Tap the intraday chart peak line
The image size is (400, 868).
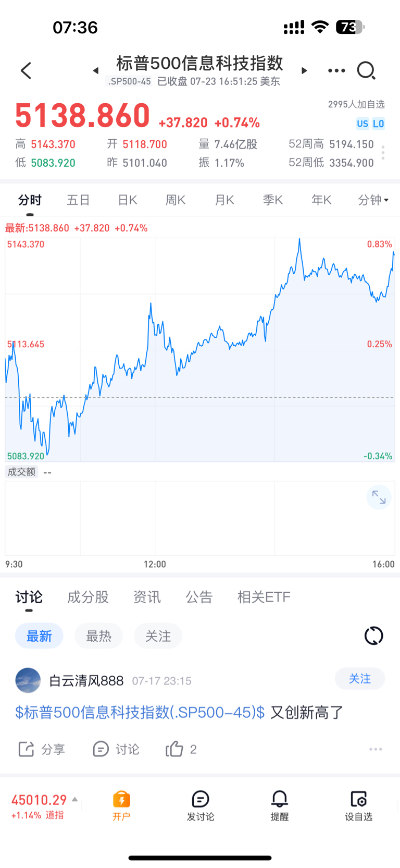tap(299, 240)
